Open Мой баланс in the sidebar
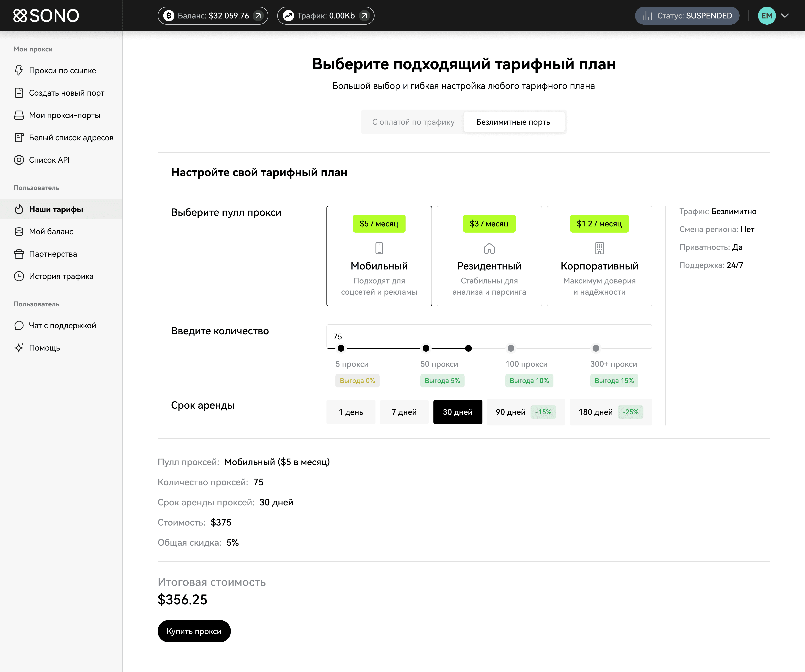The width and height of the screenshot is (805, 672). tap(51, 231)
